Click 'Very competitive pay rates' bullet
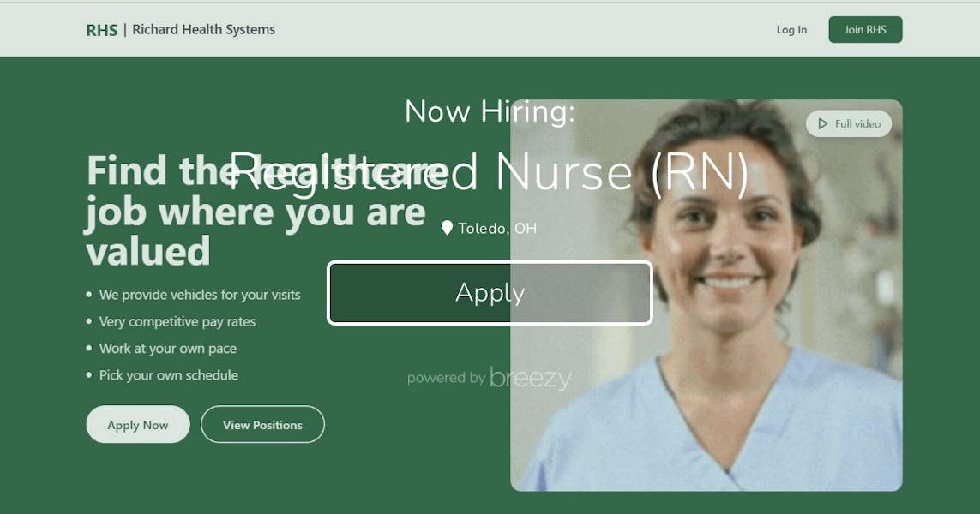Viewport: 980px width, 514px height. click(177, 321)
